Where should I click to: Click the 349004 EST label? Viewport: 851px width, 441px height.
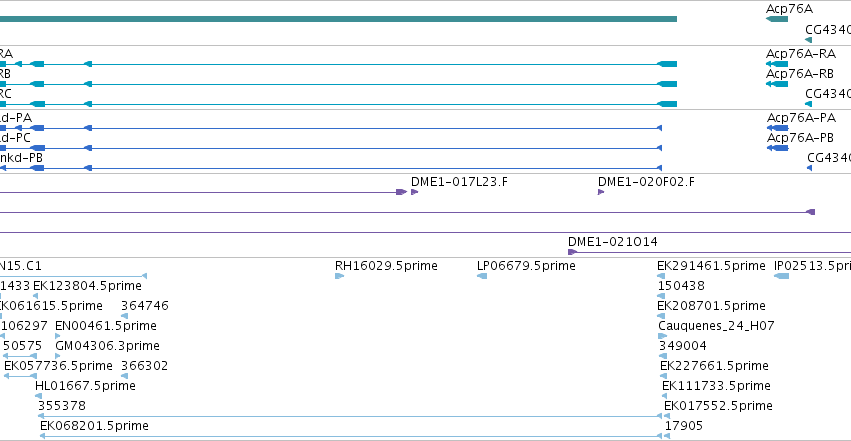(x=683, y=346)
